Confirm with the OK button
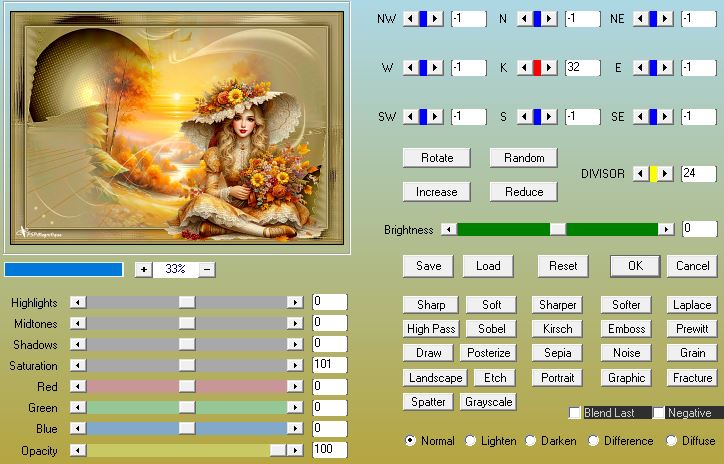The width and height of the screenshot is (724, 464). pos(635,266)
